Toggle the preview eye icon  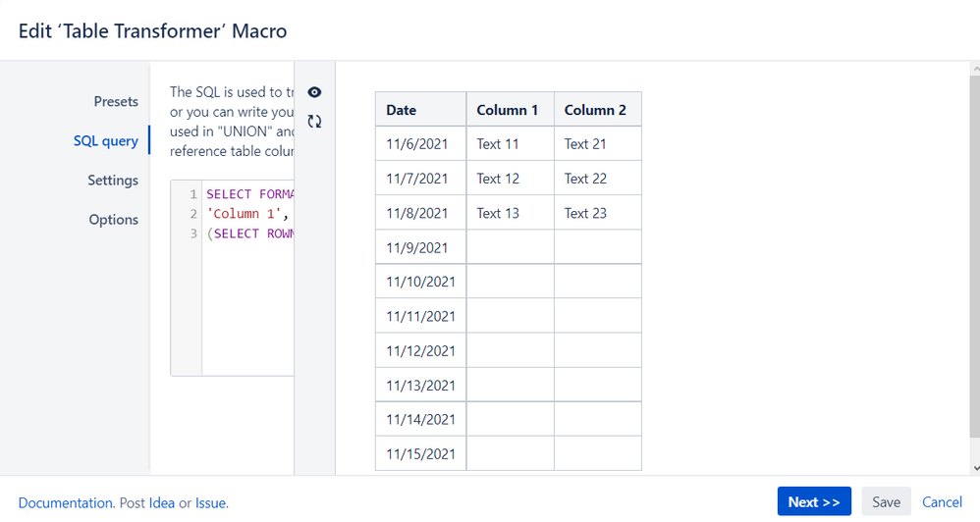click(x=314, y=92)
